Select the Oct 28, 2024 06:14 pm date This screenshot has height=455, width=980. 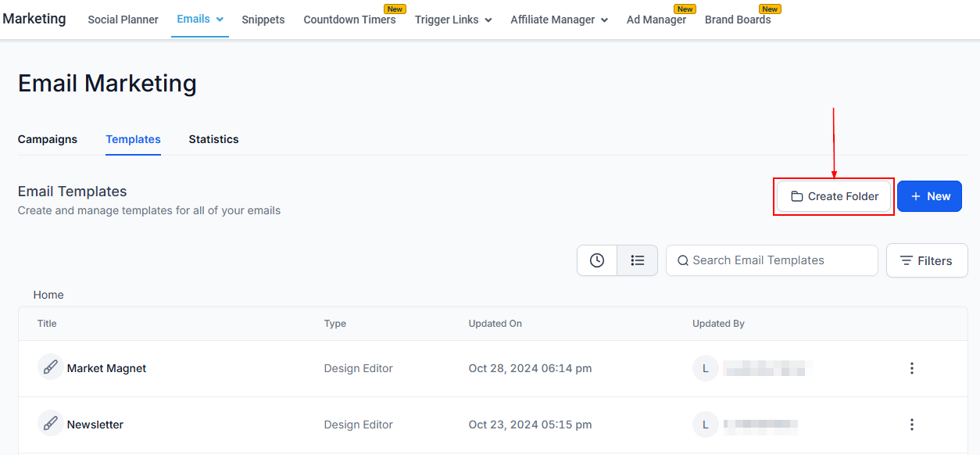tap(530, 368)
